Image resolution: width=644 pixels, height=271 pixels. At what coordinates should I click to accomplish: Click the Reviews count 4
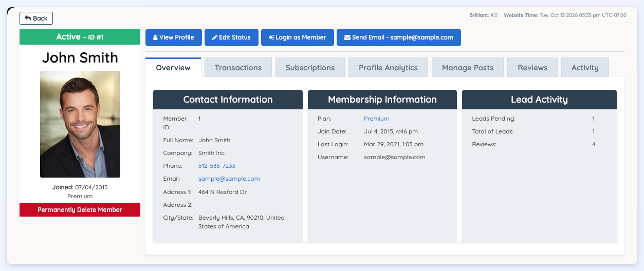coord(594,144)
